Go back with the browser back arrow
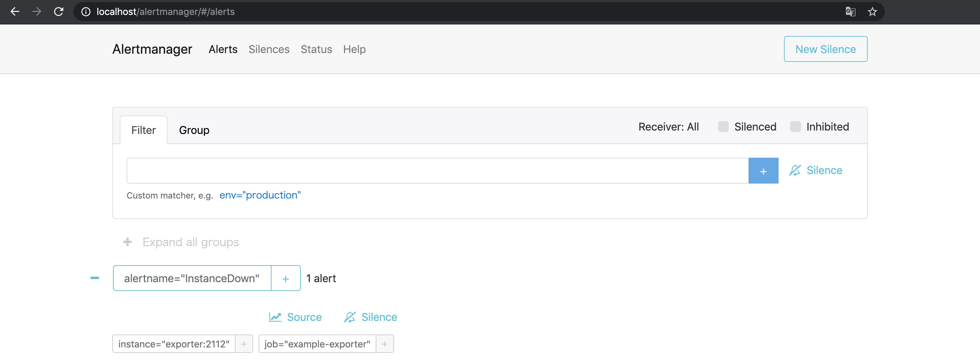Viewport: 980px width, 360px height. pyautogui.click(x=15, y=12)
